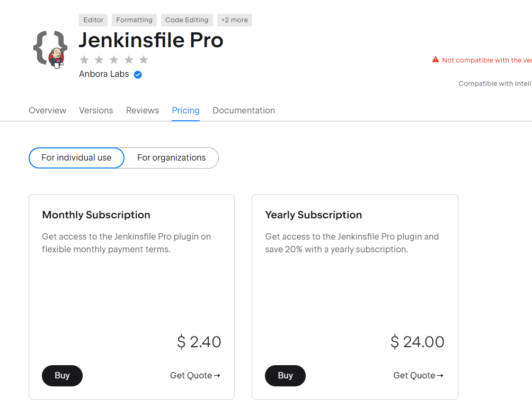
Task: Click the red incompatibility warning icon
Action: click(x=436, y=60)
